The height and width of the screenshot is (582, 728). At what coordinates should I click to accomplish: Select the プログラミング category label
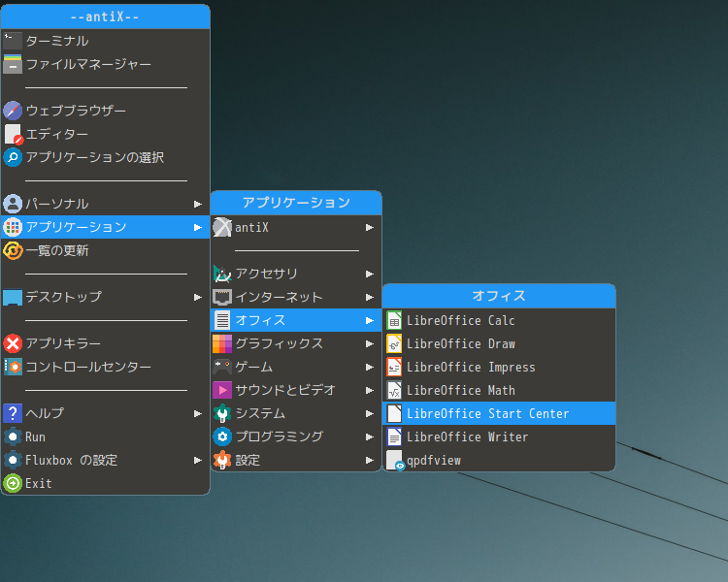coord(279,436)
